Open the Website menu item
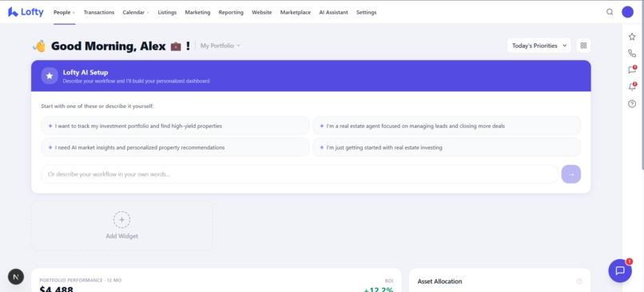Viewport: 644px width, 292px height. (261, 12)
